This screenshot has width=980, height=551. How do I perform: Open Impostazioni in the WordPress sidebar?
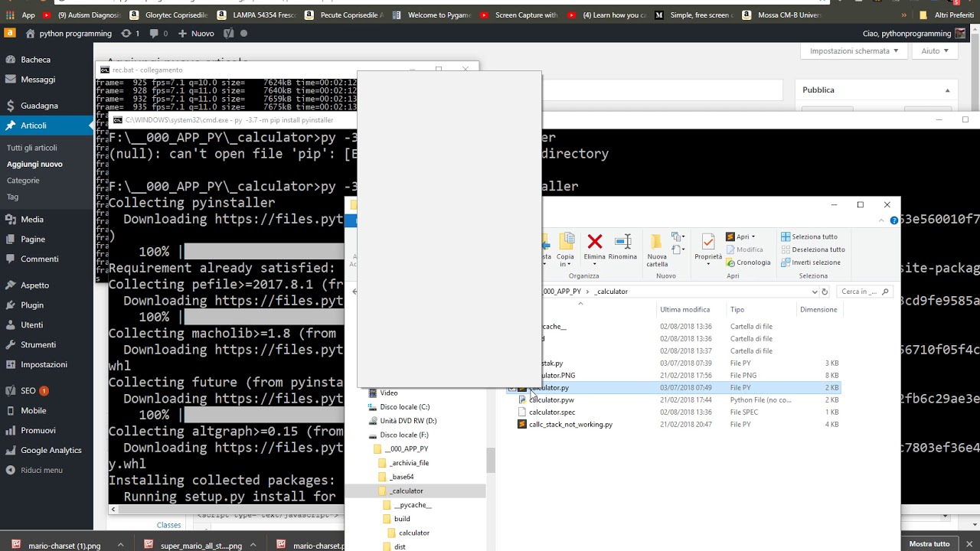pyautogui.click(x=44, y=364)
